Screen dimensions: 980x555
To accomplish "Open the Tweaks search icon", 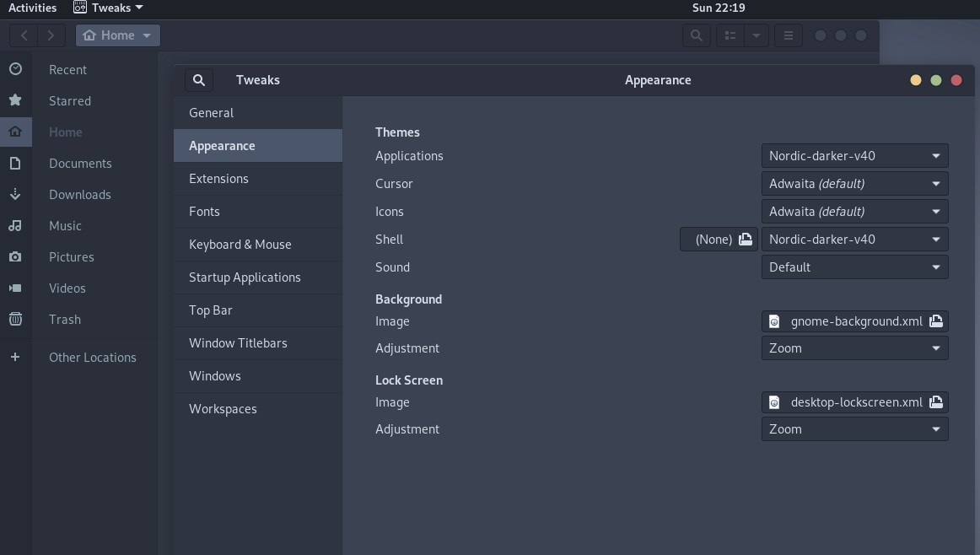I will [x=199, y=79].
